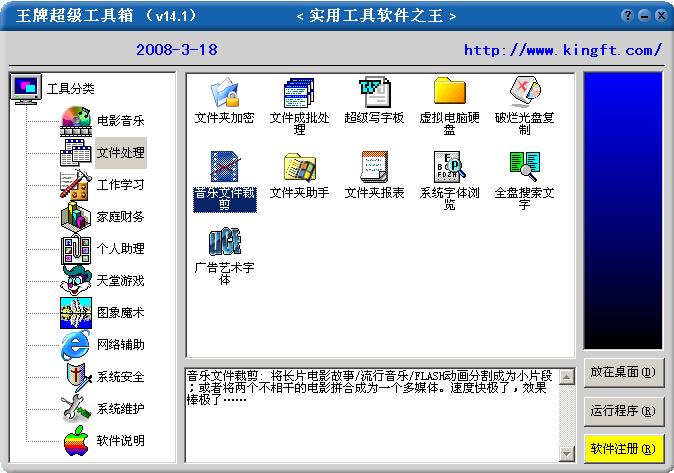Go to 系统维护 category label
674x473 pixels.
click(120, 409)
